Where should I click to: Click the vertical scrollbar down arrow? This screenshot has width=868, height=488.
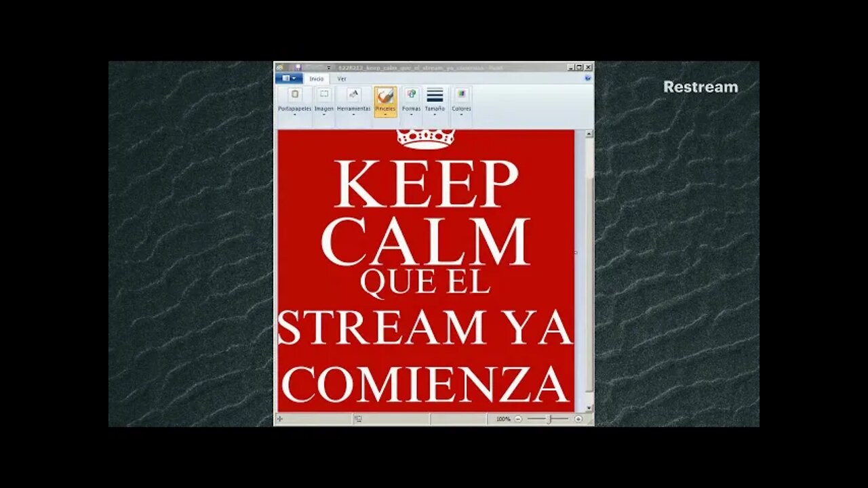point(589,408)
